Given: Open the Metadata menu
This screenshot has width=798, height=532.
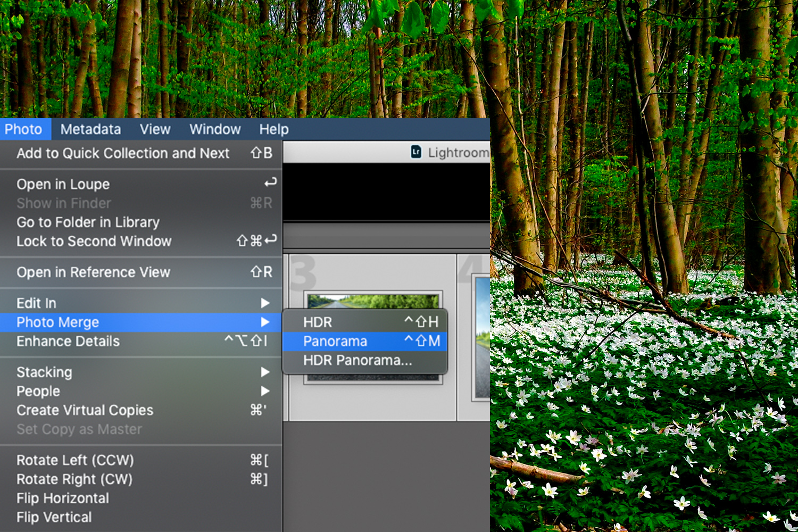Looking at the screenshot, I should pos(90,129).
